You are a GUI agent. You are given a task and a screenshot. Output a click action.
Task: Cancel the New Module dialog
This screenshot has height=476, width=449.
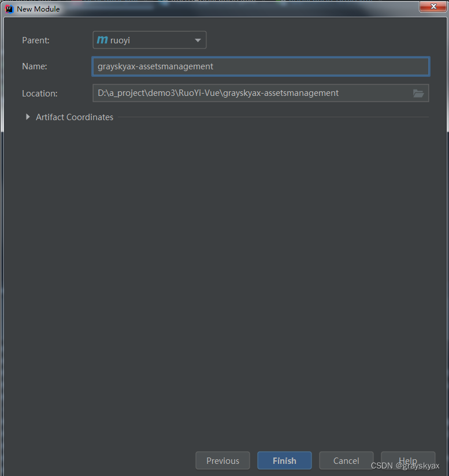pos(346,460)
